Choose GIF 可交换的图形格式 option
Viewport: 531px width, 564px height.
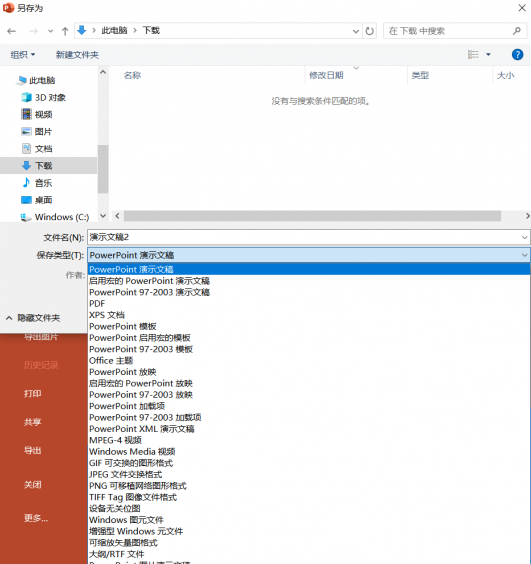tap(309, 463)
